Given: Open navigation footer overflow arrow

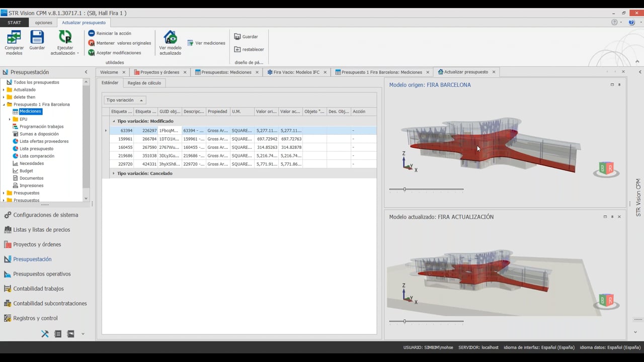Looking at the screenshot, I should [83, 334].
